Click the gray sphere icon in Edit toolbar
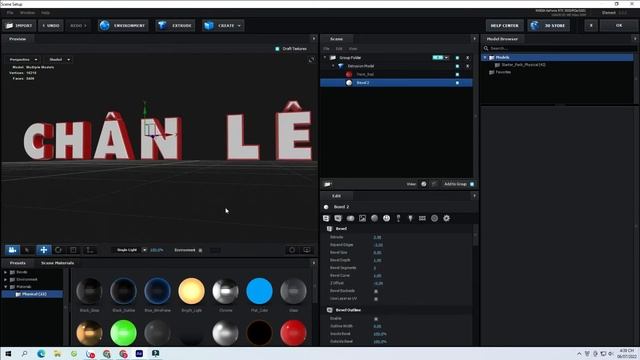Viewport: 640px width, 360px height. point(374,218)
